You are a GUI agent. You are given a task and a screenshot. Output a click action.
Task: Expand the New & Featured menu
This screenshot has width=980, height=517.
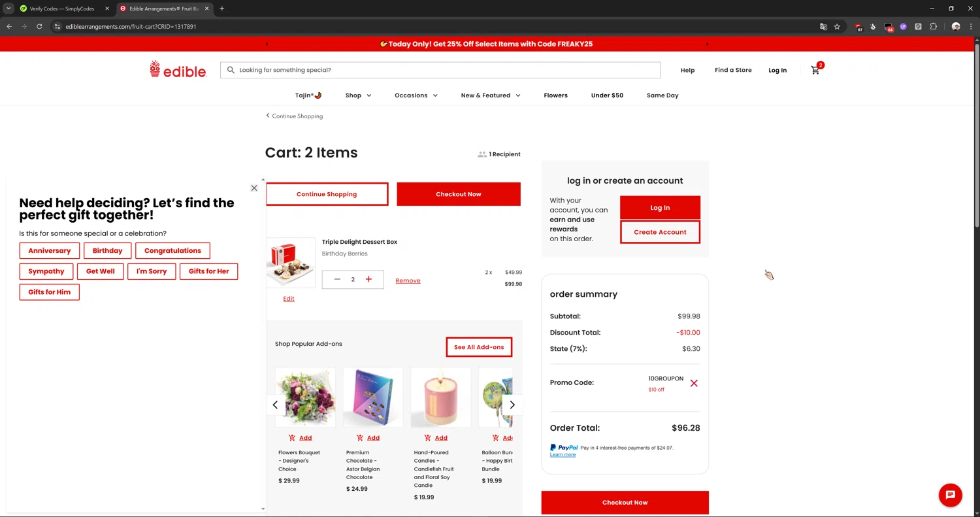tap(490, 95)
